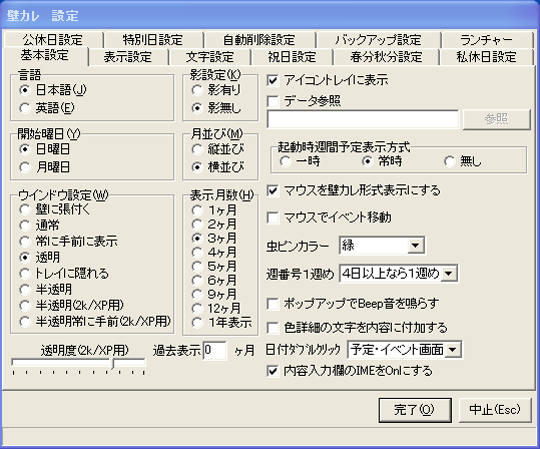Screen dimensions: 540x449
Task: Toggle アイコントレイに表示 checkbox
Action: [328, 81]
